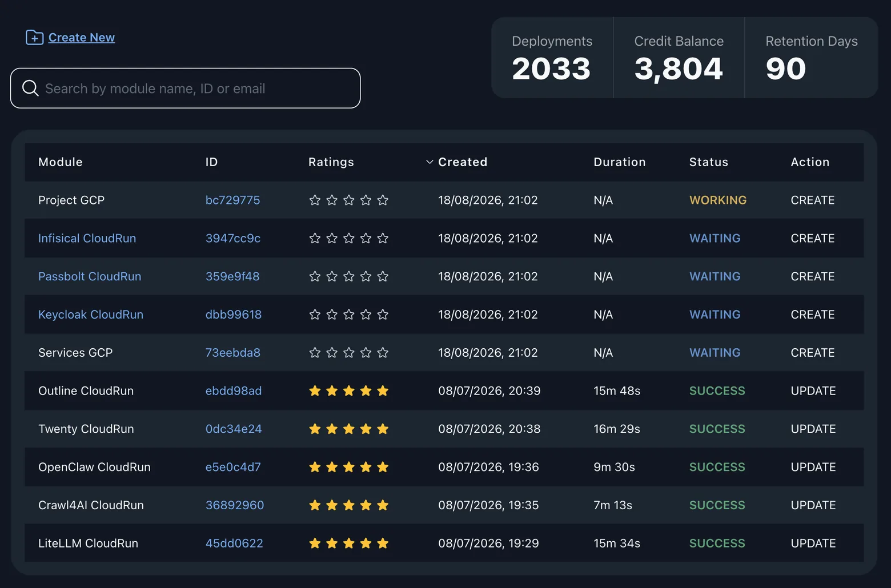
Task: Click OpenClaw CloudRun's second filled star
Action: (332, 467)
